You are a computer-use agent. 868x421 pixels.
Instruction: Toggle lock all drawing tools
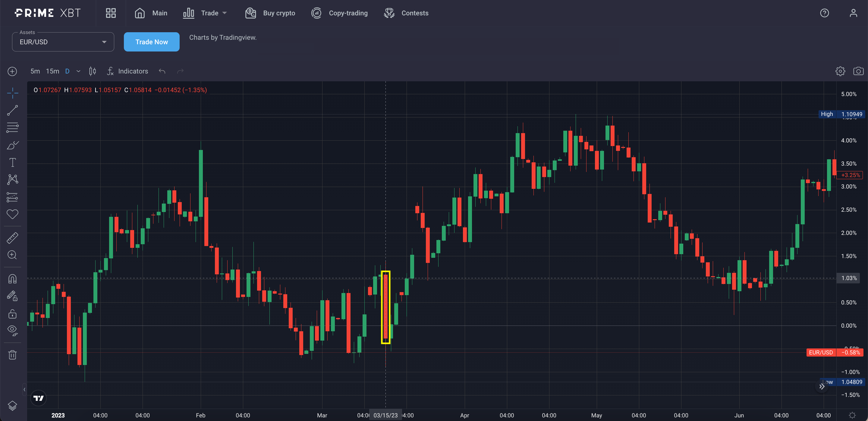[x=12, y=314]
